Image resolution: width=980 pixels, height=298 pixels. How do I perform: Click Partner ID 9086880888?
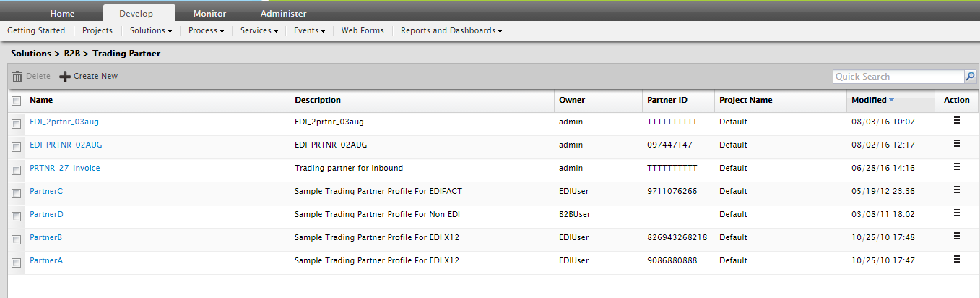click(x=672, y=260)
